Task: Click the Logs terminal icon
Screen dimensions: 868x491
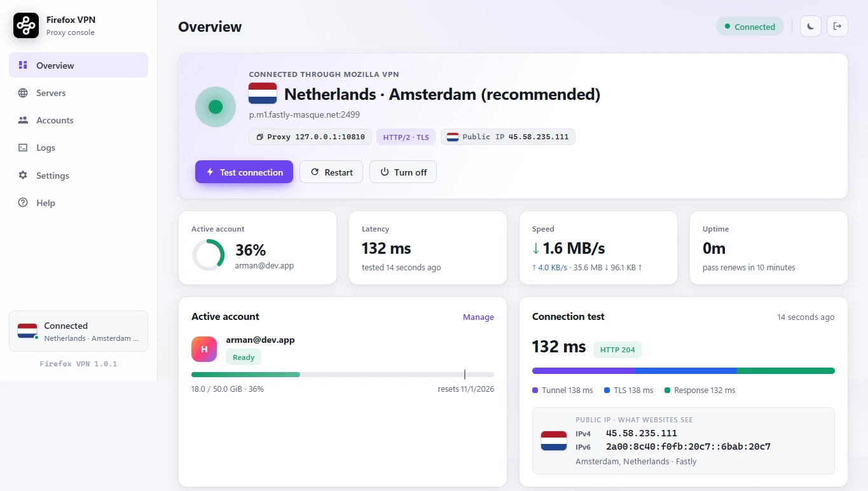Action: (23, 148)
